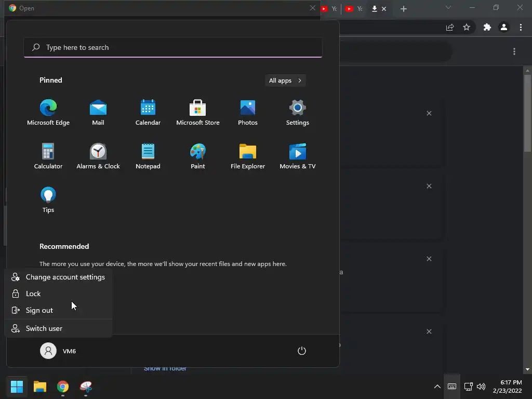Launch the Mail app
Viewport: 532px width, 399px height.
(98, 113)
